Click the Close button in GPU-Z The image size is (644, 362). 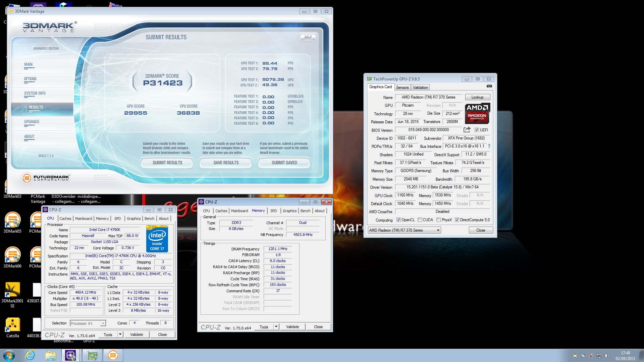(x=481, y=230)
